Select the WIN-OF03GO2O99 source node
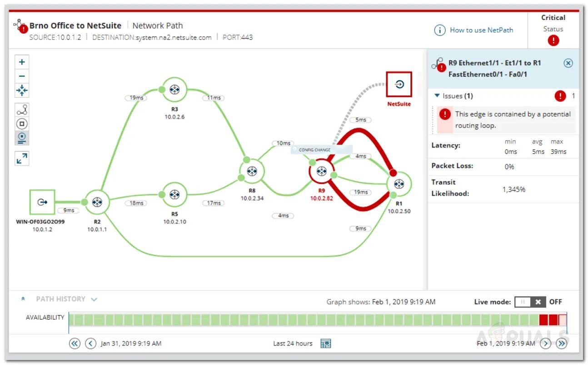 [x=42, y=202]
